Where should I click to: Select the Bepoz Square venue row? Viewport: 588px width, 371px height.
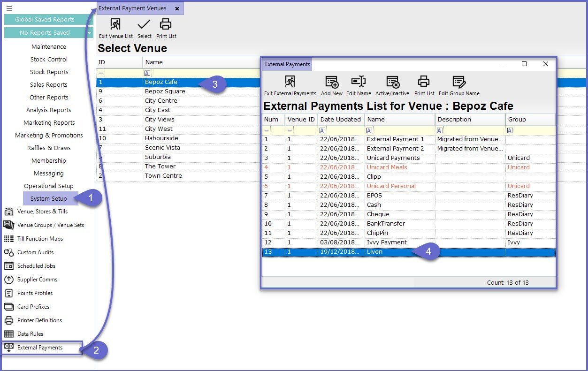165,91
